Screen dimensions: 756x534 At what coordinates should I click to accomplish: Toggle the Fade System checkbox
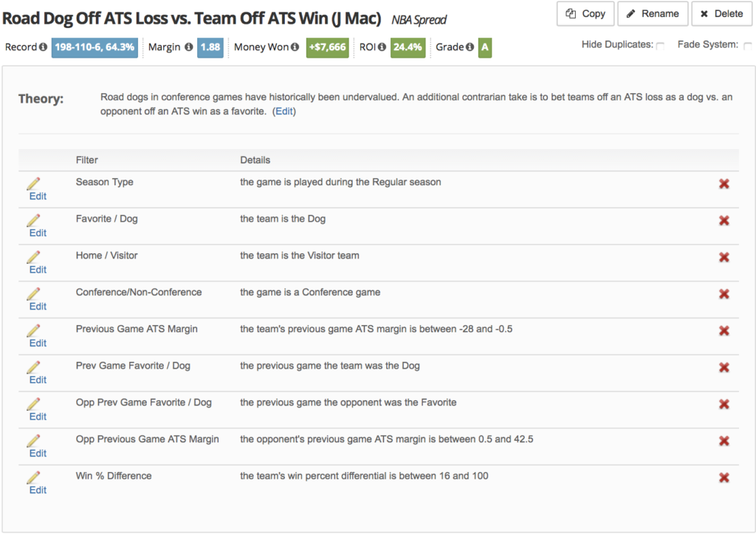click(x=747, y=46)
